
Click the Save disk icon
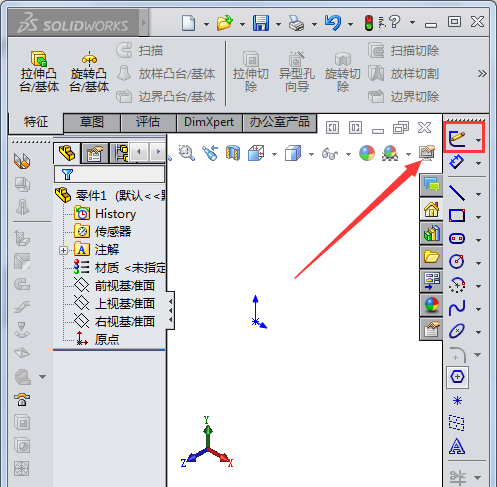point(261,23)
